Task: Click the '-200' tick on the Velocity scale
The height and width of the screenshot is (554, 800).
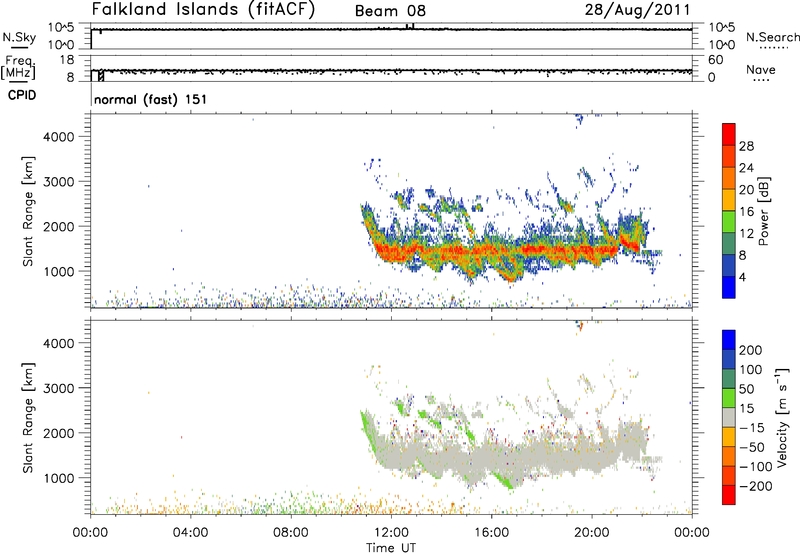Action: (756, 486)
